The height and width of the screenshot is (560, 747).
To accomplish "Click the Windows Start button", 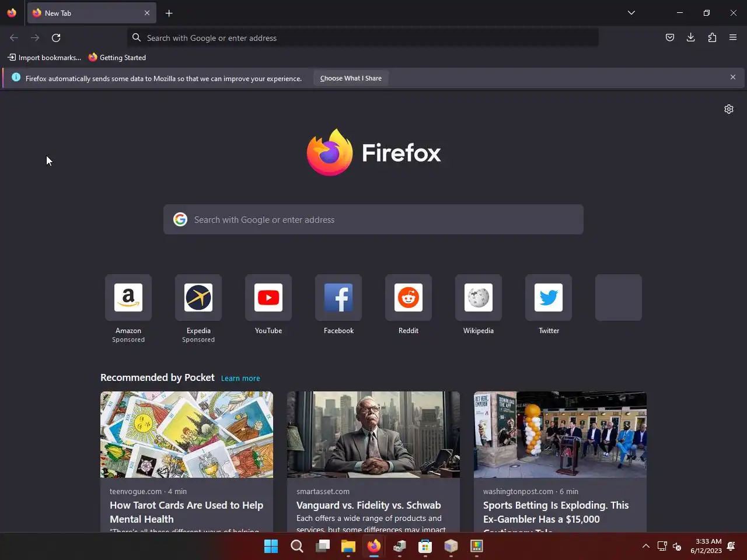I will pyautogui.click(x=271, y=546).
